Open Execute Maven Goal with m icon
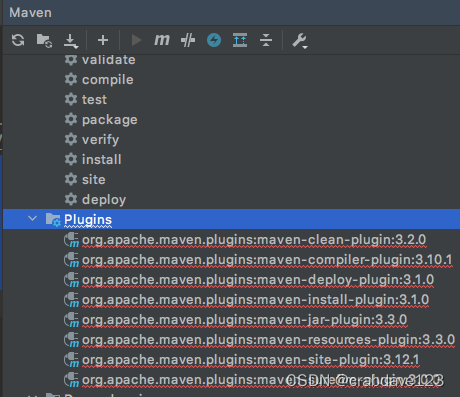 tap(162, 40)
